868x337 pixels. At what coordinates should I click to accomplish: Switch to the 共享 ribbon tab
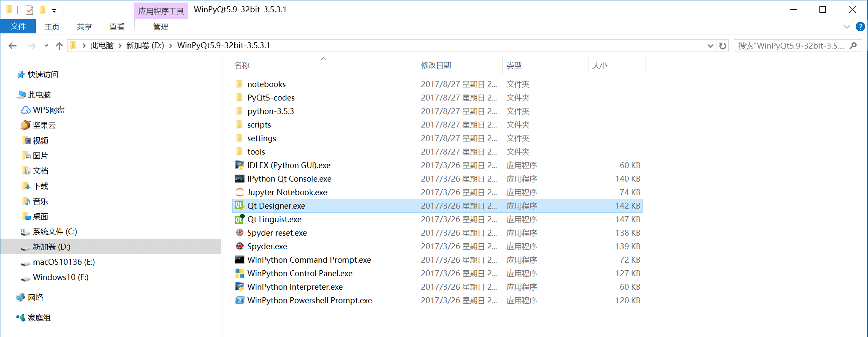84,27
